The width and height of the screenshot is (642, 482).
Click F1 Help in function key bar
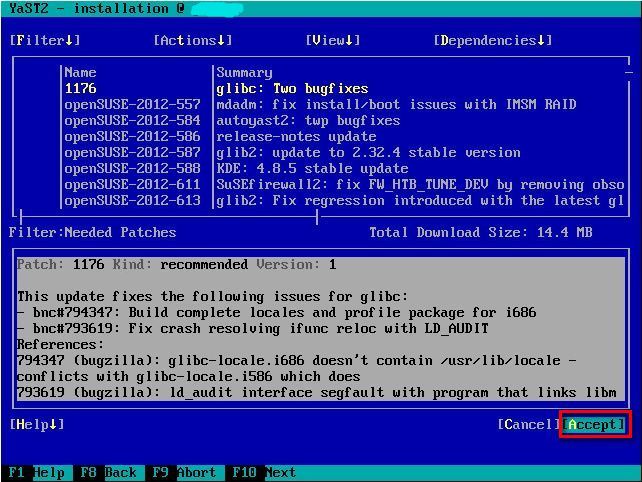[x=36, y=473]
